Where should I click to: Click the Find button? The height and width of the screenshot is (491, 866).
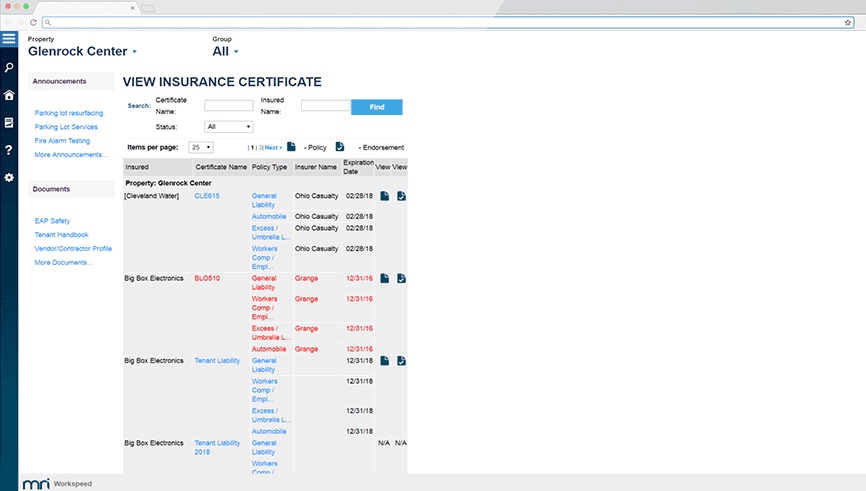[376, 107]
